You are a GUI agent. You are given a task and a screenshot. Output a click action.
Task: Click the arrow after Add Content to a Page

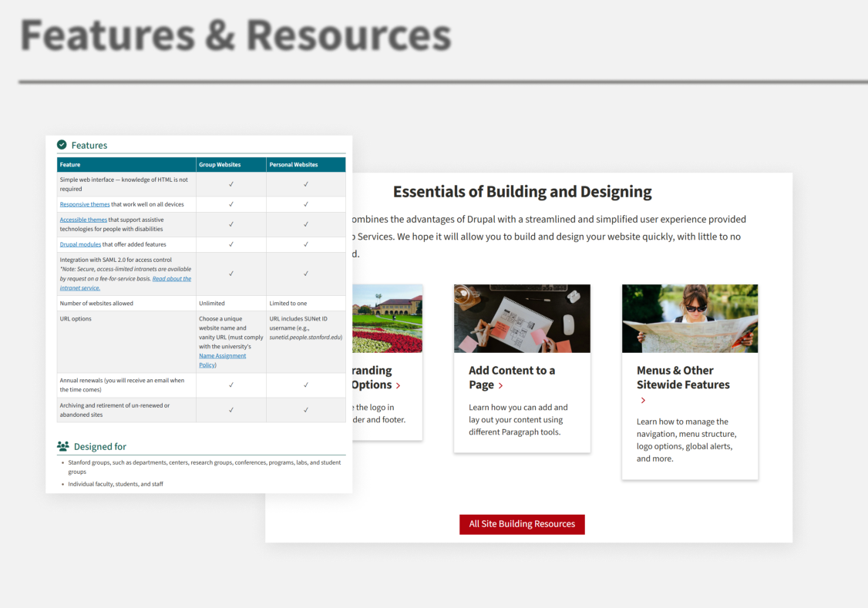coord(501,385)
